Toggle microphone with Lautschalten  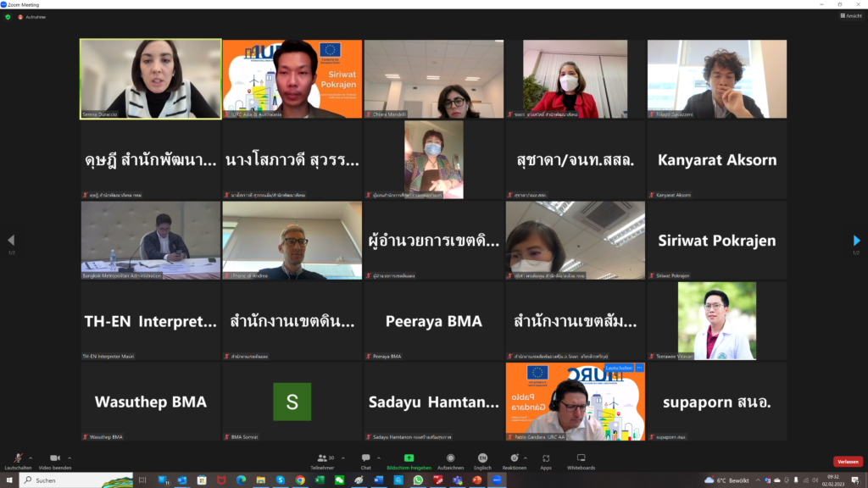coord(17,459)
